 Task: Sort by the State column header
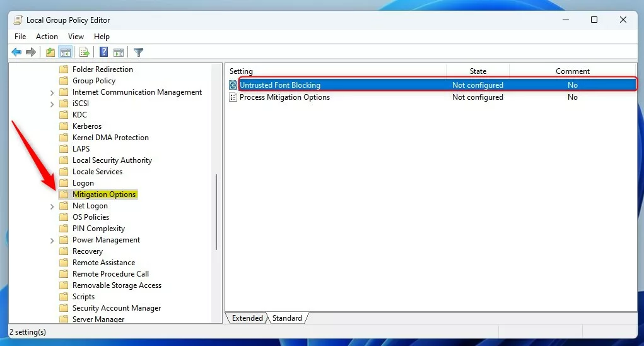[477, 71]
